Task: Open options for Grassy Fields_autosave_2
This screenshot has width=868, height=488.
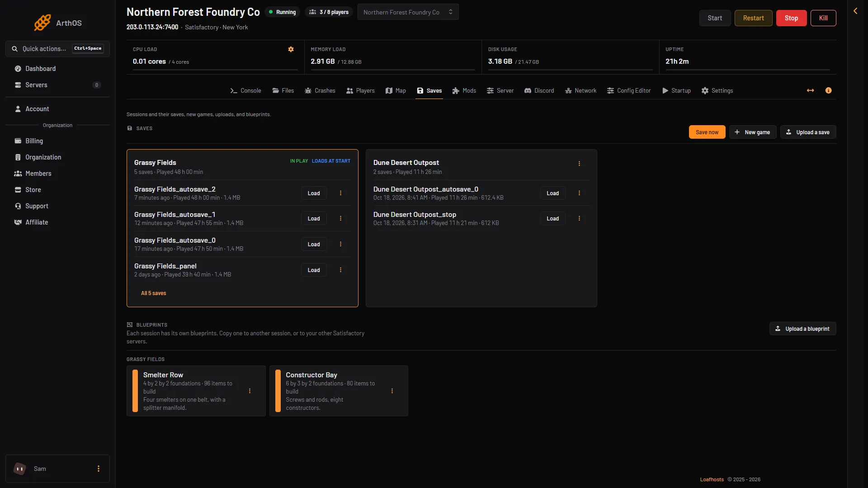Action: [340, 193]
